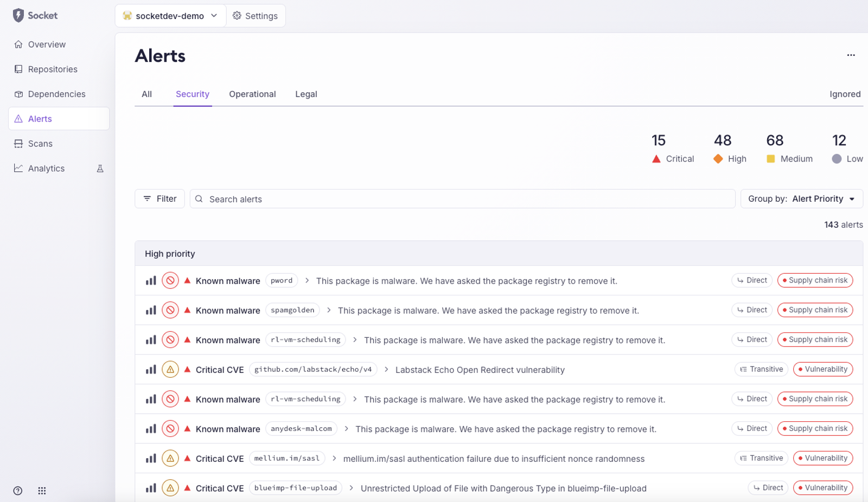Click priority bars icon on blueimp-file-upload row
The height and width of the screenshot is (502, 868).
[x=151, y=488]
